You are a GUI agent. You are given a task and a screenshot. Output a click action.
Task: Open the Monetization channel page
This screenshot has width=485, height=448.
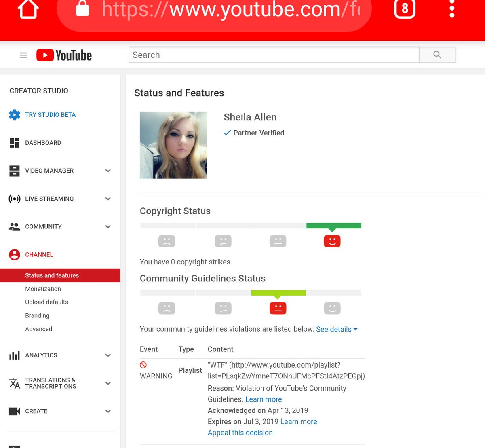coord(43,289)
